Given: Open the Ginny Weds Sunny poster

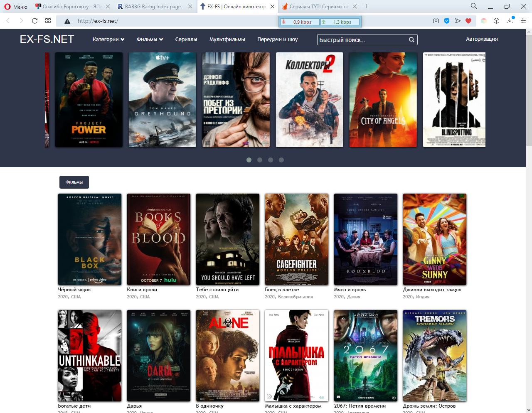Looking at the screenshot, I should click(435, 239).
